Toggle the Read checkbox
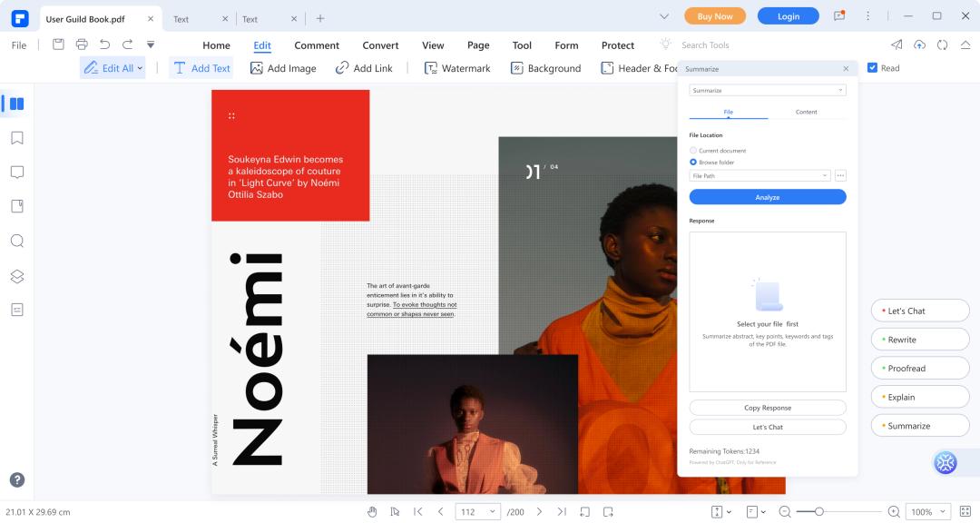The width and height of the screenshot is (980, 523). [x=872, y=68]
